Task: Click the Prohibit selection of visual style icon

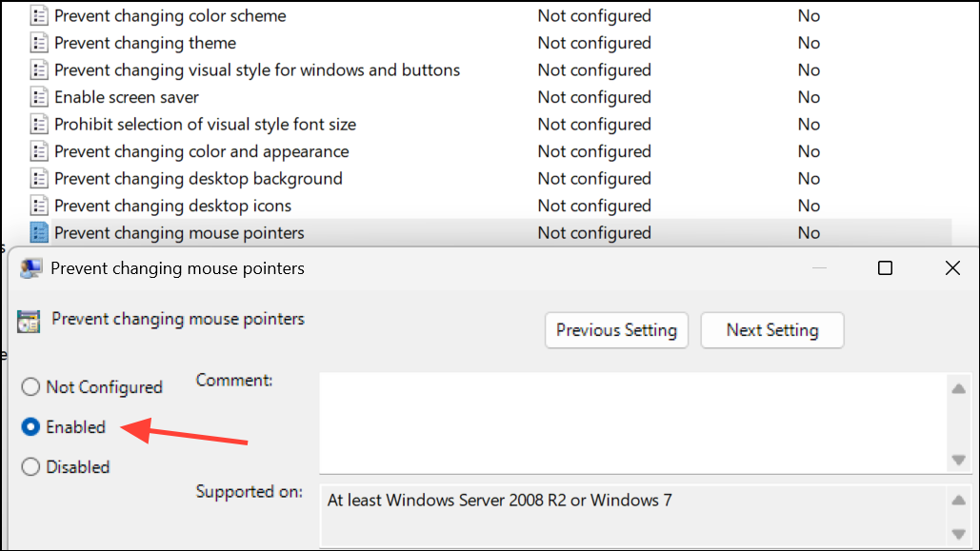Action: coord(38,124)
